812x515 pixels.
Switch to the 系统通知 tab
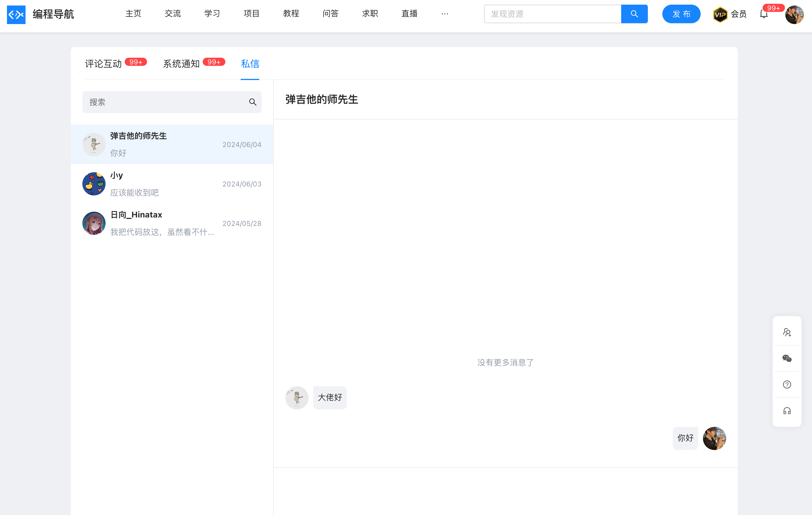point(182,64)
